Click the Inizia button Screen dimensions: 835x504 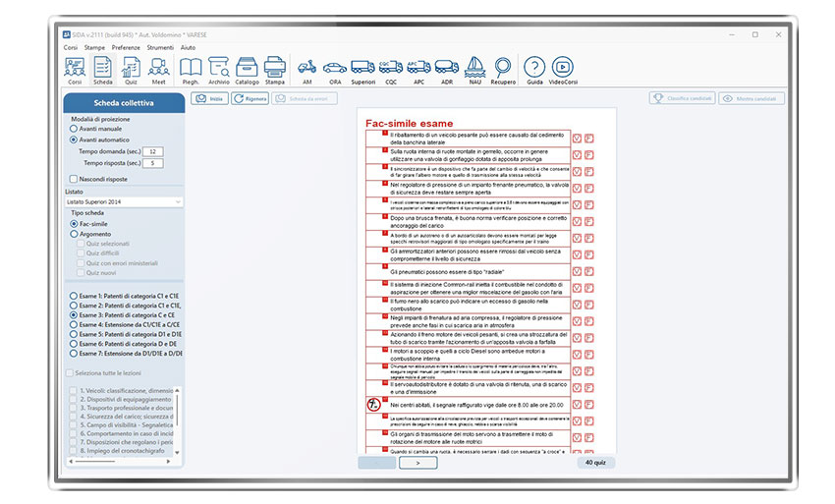click(210, 98)
